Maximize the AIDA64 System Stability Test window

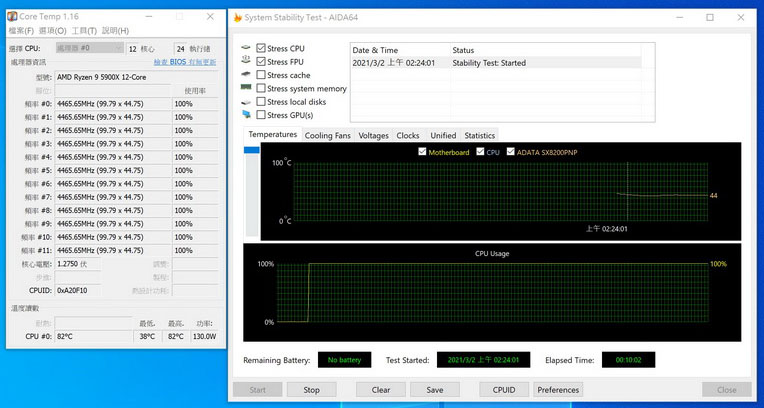(710, 18)
